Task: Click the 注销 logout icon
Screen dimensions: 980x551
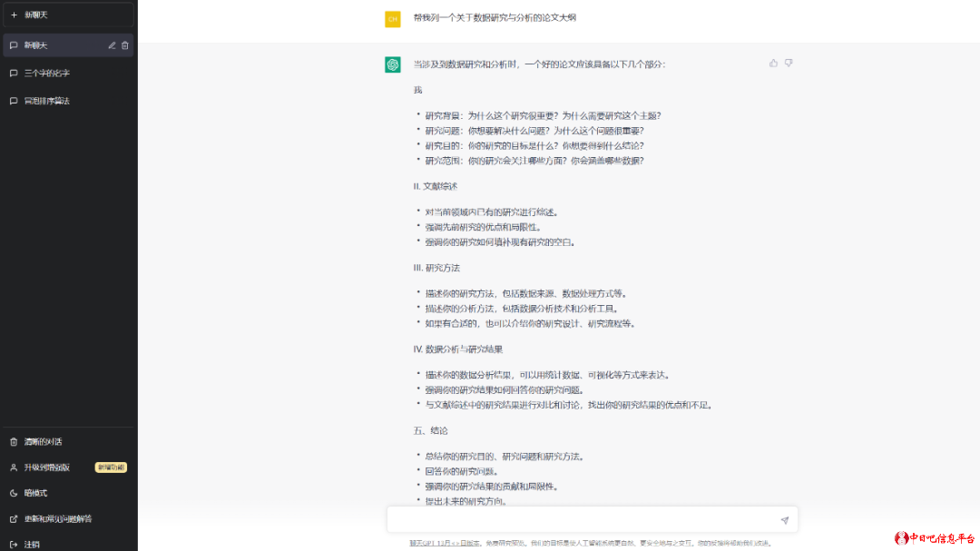Action: click(x=12, y=544)
